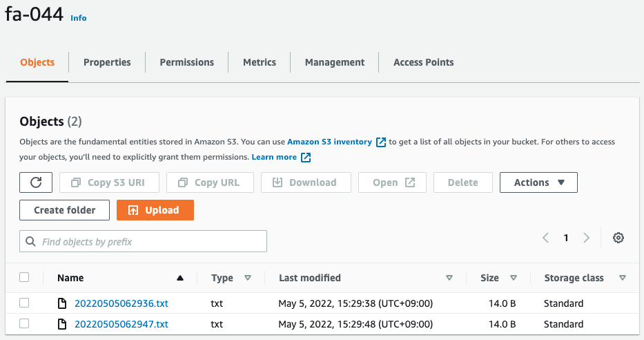644x340 pixels.
Task: Sort by the Last modified column arrow
Action: pos(449,278)
